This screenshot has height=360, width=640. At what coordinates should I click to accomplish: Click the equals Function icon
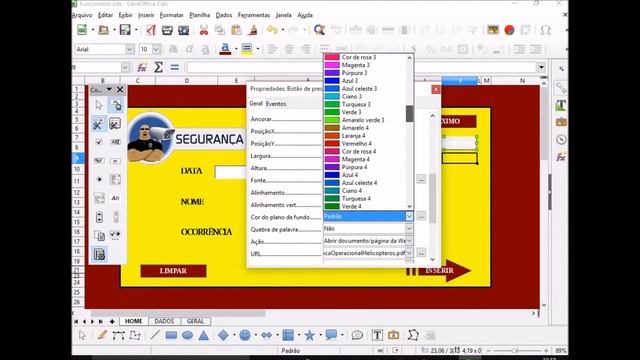175,67
